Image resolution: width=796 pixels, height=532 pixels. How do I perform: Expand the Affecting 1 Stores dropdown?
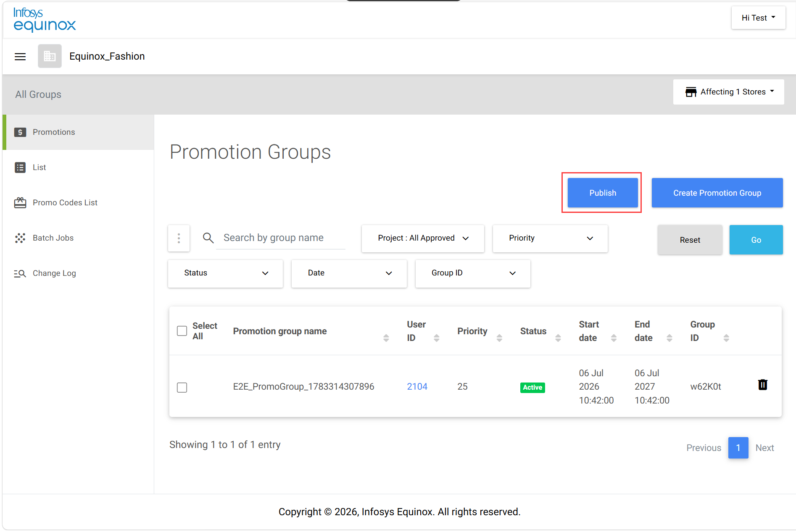point(728,92)
